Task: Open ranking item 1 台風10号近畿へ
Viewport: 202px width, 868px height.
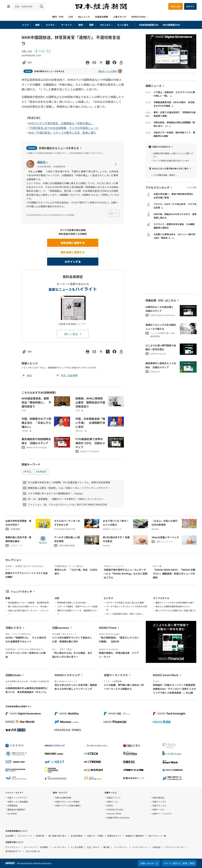Action: click(173, 196)
